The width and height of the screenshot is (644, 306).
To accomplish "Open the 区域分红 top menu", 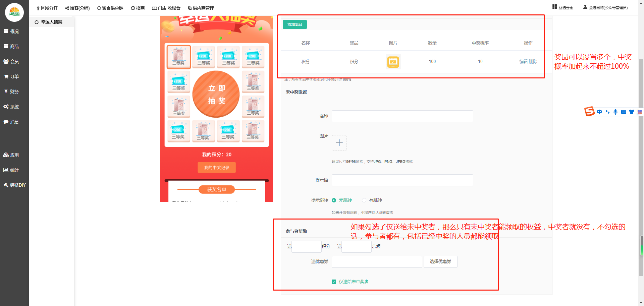I will pyautogui.click(x=47, y=8).
